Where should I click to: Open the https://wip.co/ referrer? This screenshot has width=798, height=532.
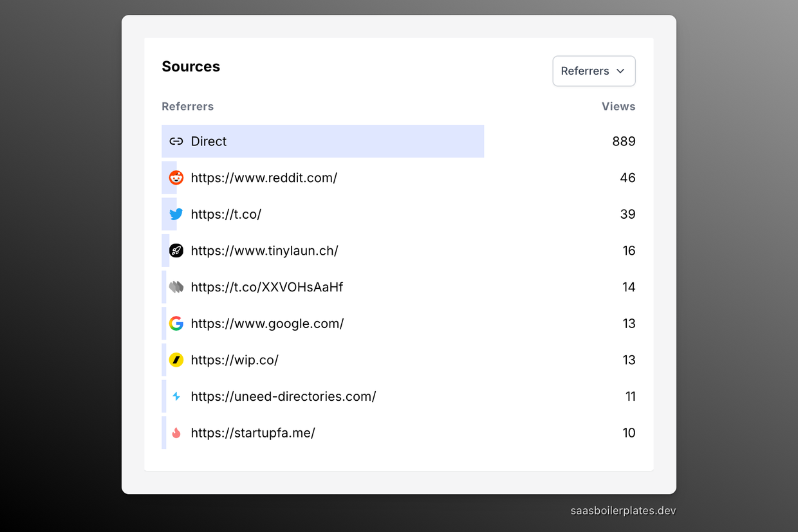(x=235, y=360)
